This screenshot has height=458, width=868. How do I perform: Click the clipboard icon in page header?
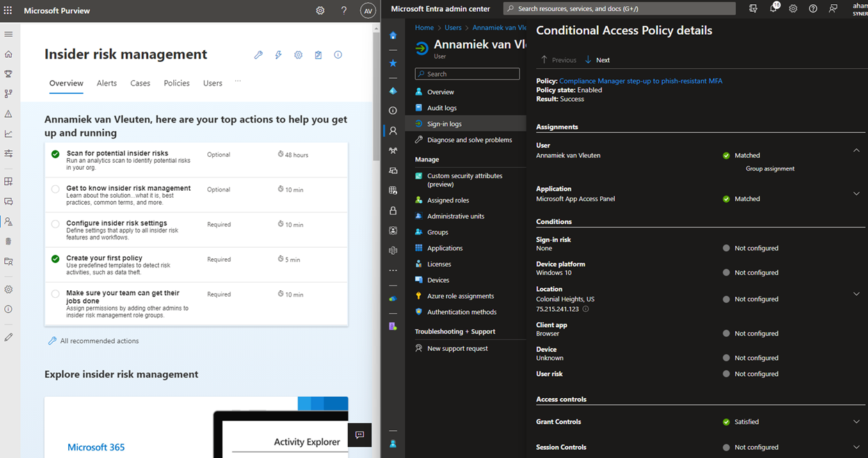coord(318,55)
